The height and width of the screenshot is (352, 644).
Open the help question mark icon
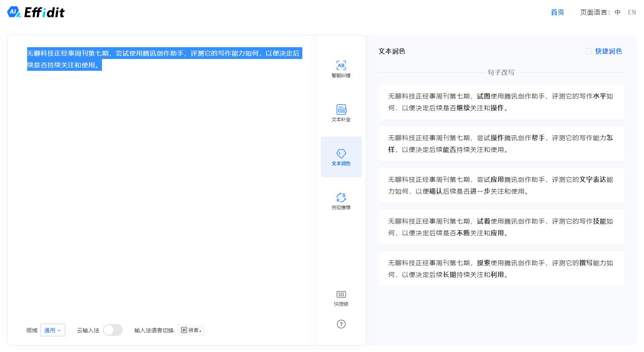tap(341, 324)
